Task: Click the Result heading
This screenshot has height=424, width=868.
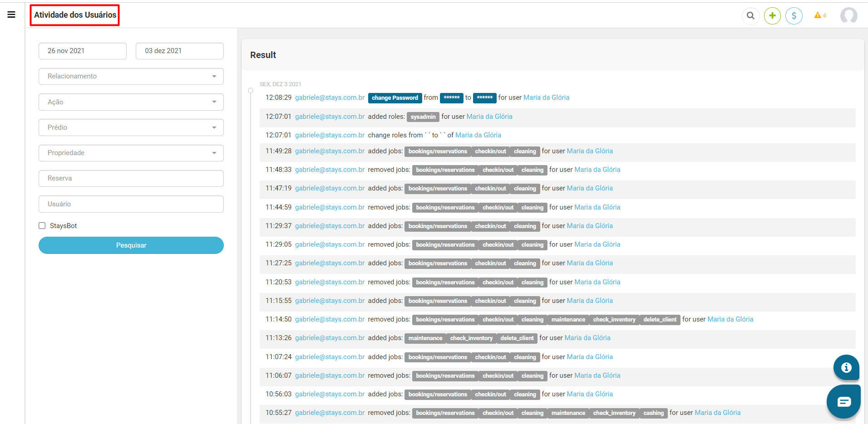Action: point(263,55)
